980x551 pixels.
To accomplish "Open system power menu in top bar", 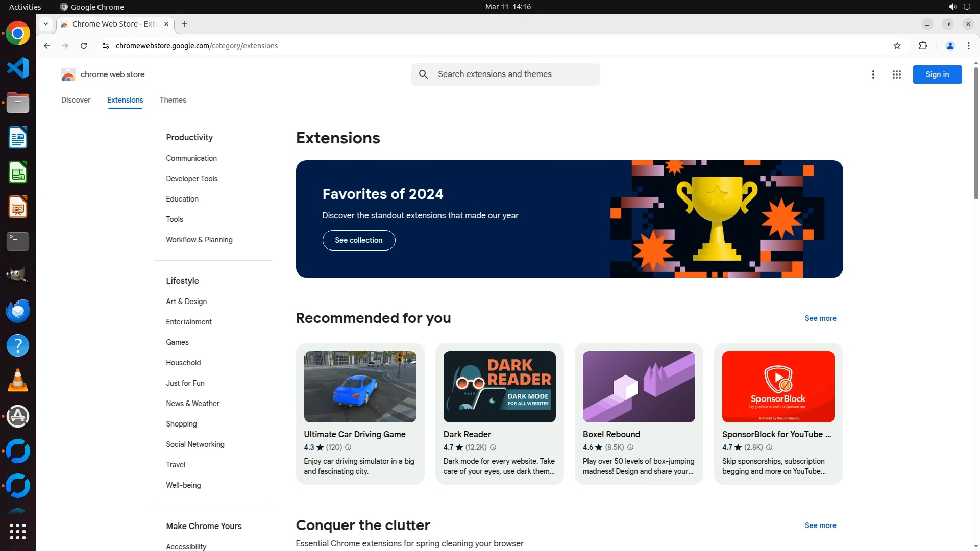I will click(967, 7).
